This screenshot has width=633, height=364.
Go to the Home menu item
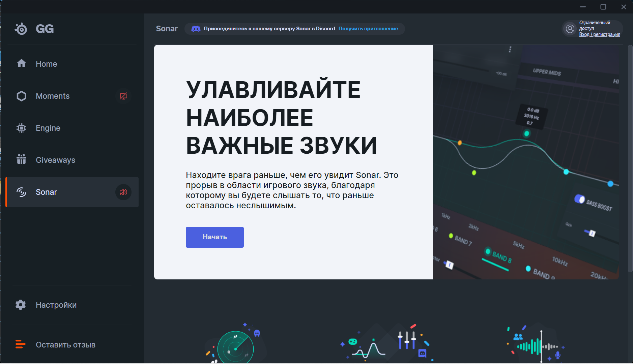[x=72, y=64]
